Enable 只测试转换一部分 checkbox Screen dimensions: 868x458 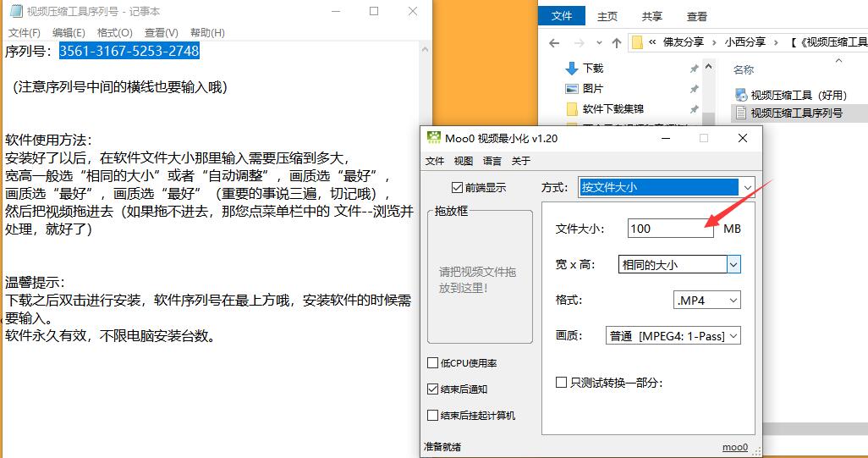561,382
